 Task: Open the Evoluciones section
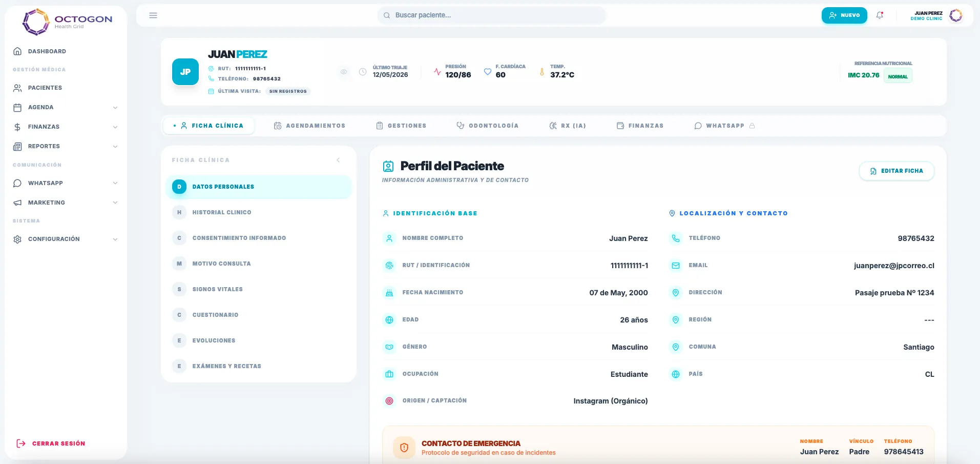[259, 340]
